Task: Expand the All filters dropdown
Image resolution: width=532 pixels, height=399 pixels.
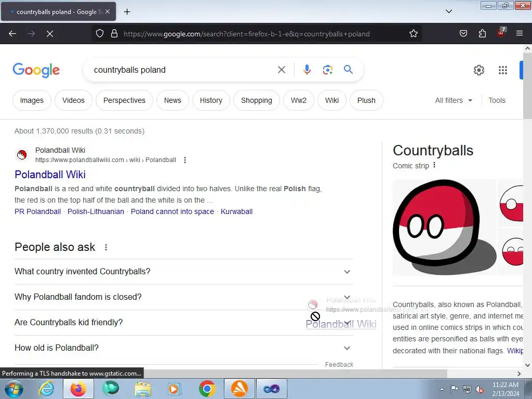Action: (x=454, y=100)
